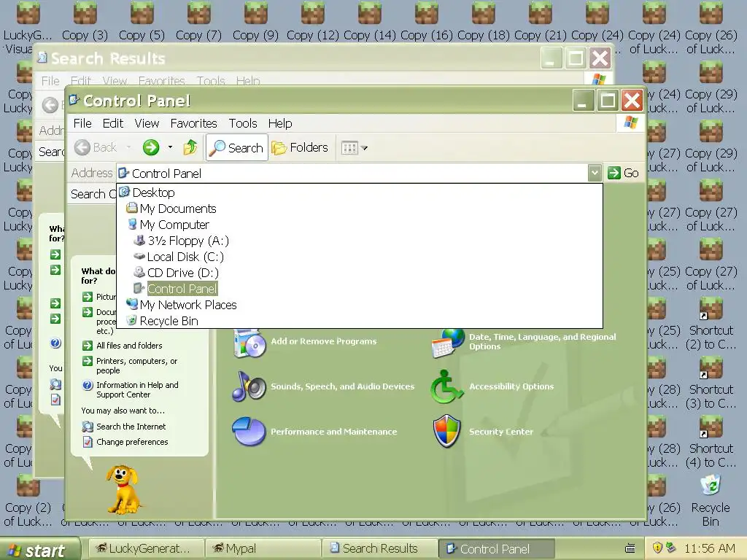Click Change preferences checklist icon
The image size is (747, 560).
[x=88, y=442]
